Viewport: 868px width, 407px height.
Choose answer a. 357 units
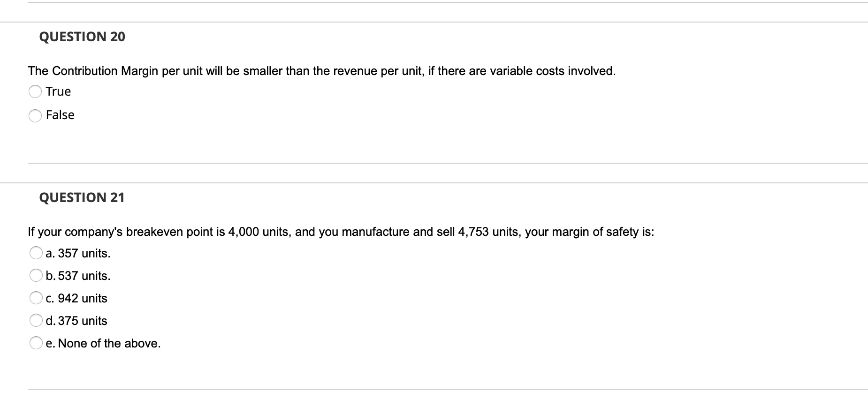coord(36,253)
